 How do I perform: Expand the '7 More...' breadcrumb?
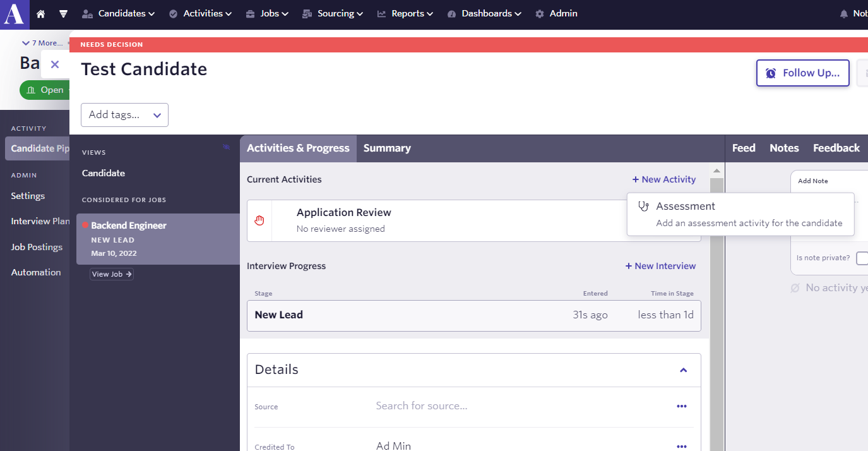(x=42, y=43)
